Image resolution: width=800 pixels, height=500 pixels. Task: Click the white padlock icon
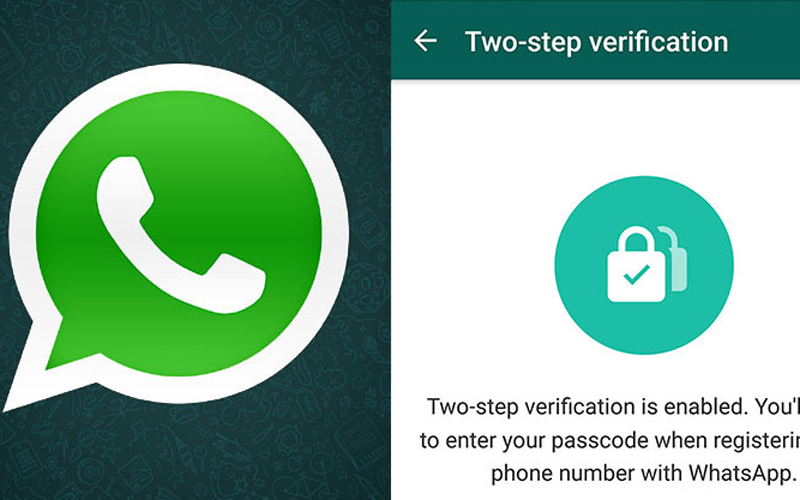tap(636, 265)
